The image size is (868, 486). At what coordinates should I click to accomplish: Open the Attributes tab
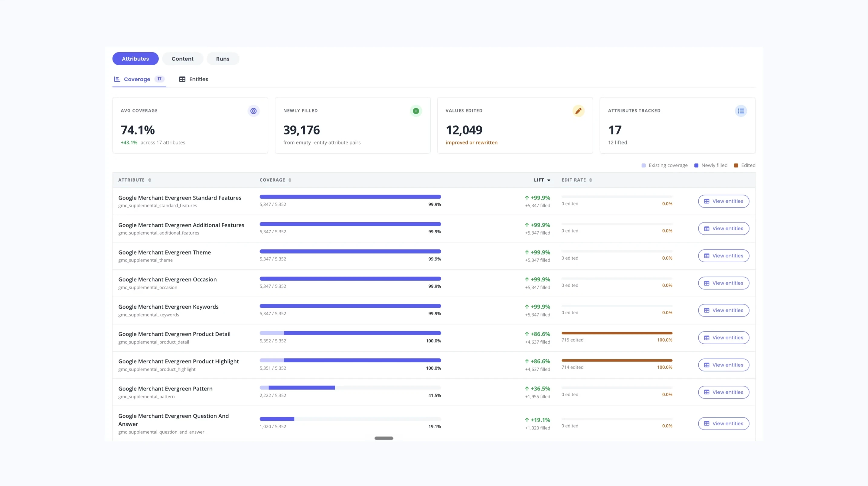pos(135,59)
